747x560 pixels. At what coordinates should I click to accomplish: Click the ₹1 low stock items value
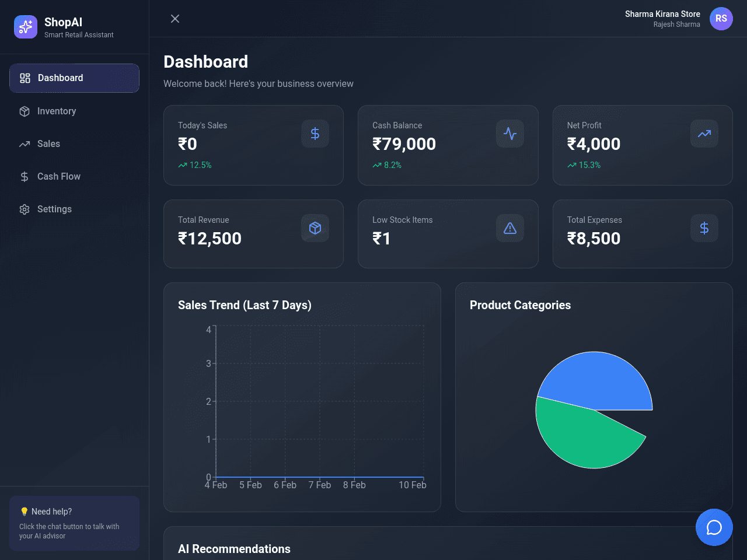point(382,239)
